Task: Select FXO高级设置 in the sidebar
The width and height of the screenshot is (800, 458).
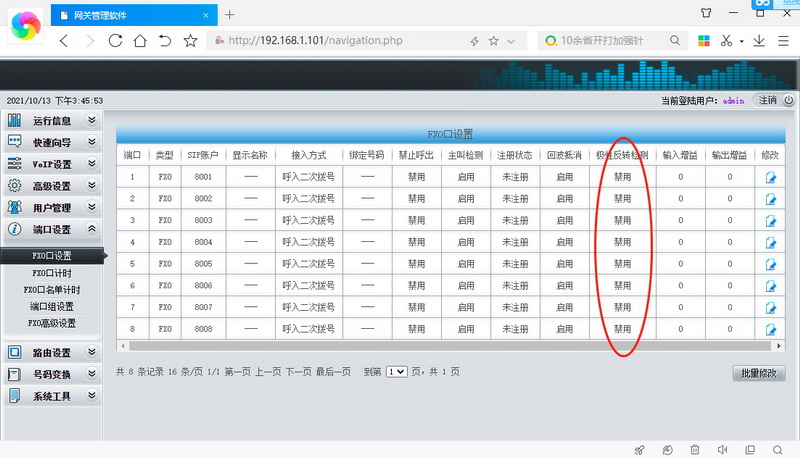Action: pyautogui.click(x=52, y=323)
